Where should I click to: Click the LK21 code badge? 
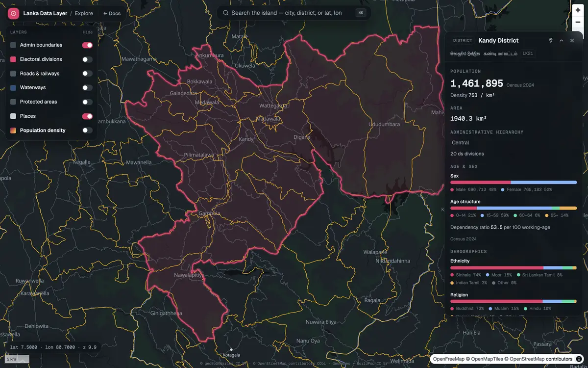528,53
